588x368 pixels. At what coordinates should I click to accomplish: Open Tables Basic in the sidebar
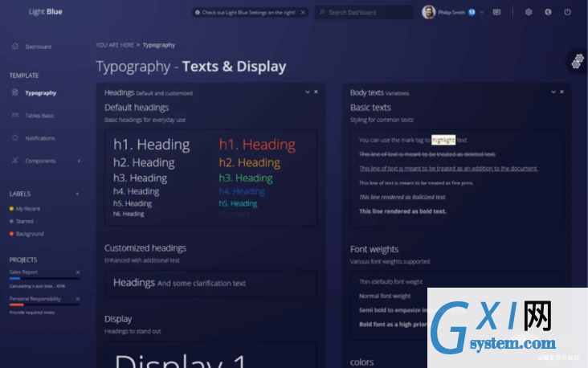click(39, 116)
